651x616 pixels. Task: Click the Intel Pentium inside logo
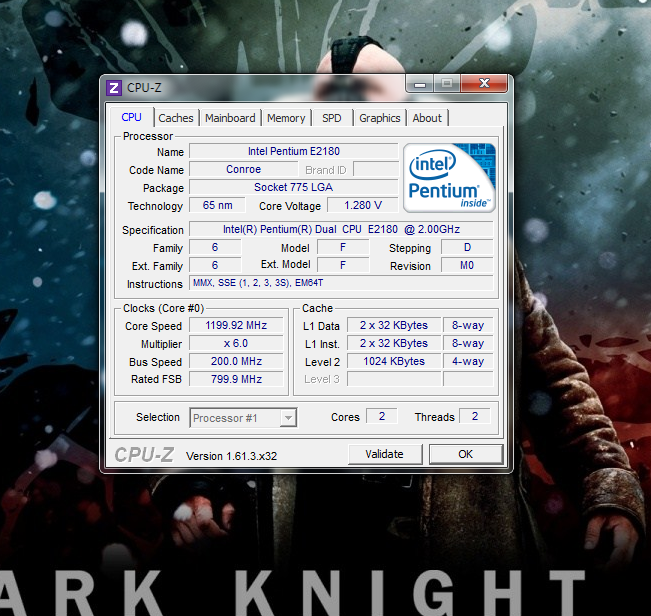pyautogui.click(x=449, y=178)
